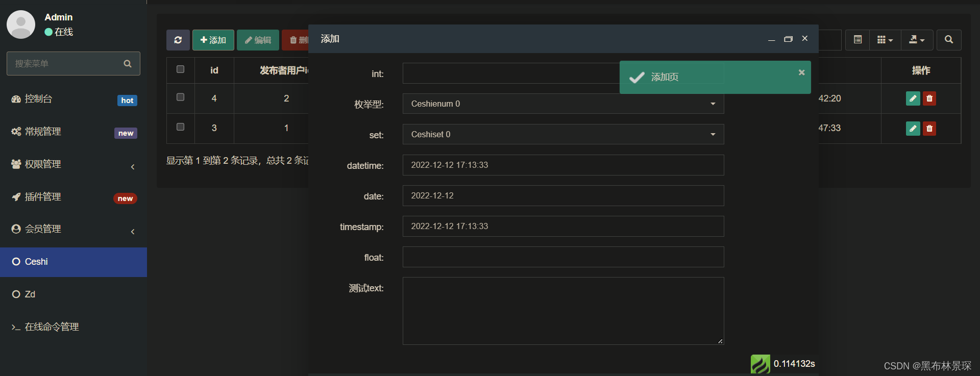The image size is (980, 376).
Task: Click the Admin avatar picture
Action: coord(21,24)
